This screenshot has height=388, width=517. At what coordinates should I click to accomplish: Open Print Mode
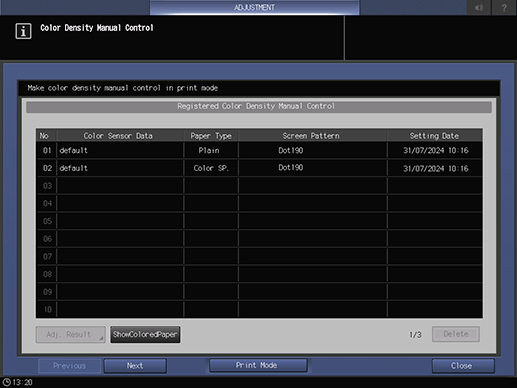(258, 365)
